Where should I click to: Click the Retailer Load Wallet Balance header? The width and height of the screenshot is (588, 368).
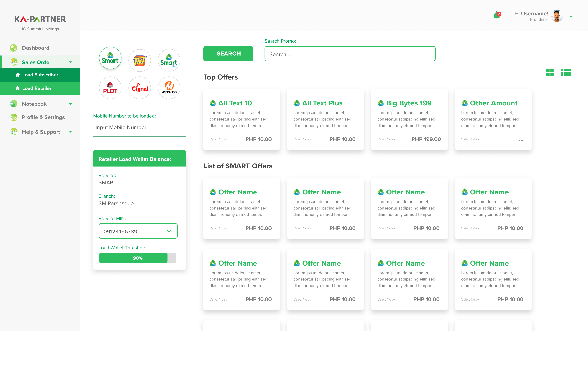pyautogui.click(x=139, y=158)
